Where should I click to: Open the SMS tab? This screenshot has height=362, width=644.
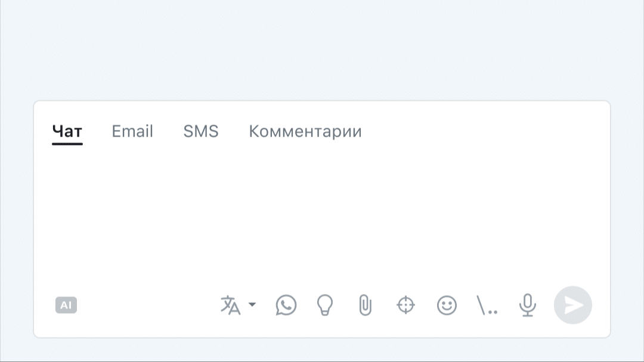coord(201,131)
